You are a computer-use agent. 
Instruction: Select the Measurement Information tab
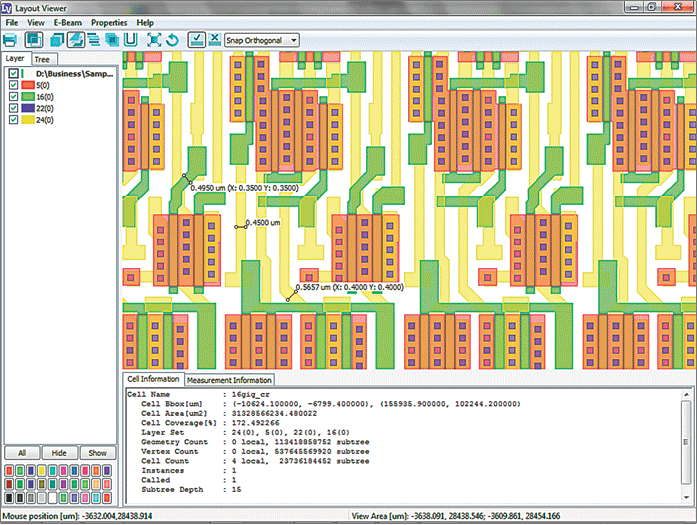coord(229,380)
